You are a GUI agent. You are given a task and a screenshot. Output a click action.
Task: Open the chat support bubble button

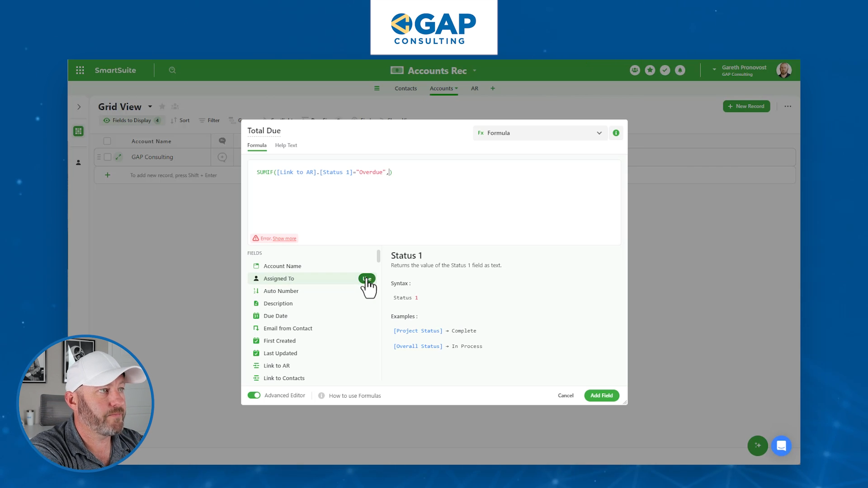781,446
